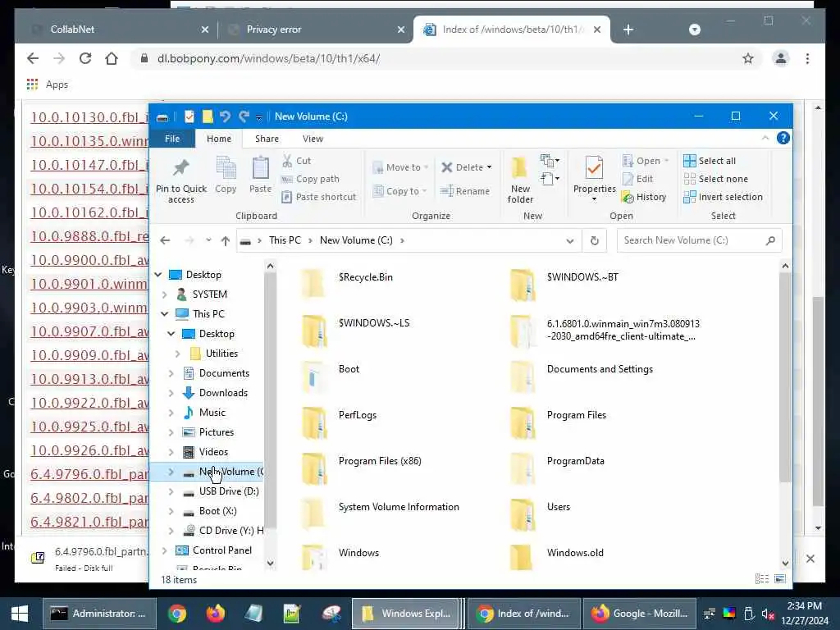Open the File ribbon tab
The image size is (840, 630).
[x=172, y=139]
